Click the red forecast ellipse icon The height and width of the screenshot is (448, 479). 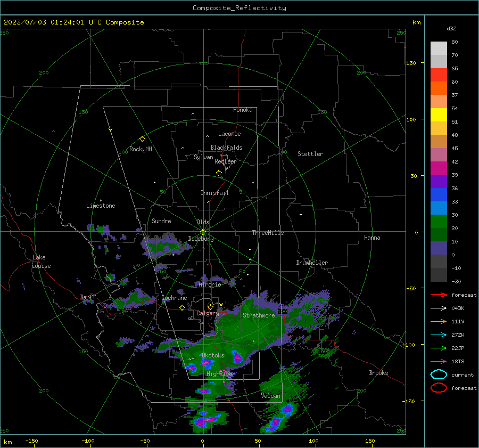click(439, 388)
